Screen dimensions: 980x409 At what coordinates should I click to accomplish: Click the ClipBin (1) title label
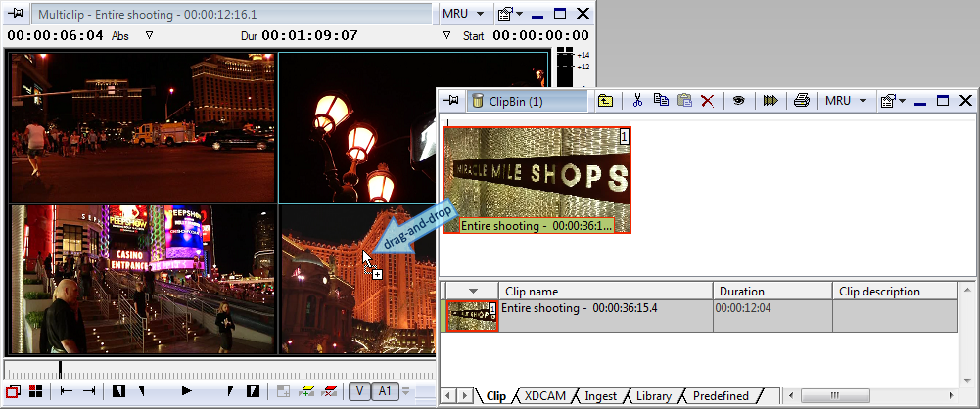pyautogui.click(x=516, y=101)
